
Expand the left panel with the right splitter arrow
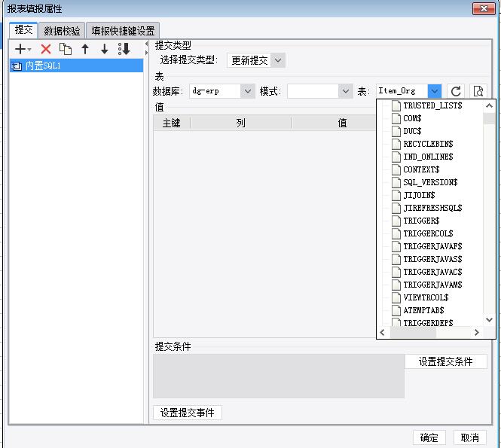[x=146, y=53]
